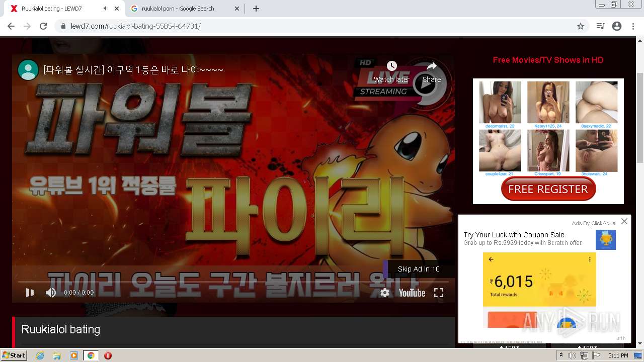The height and width of the screenshot is (362, 644).
Task: Click the Ruukialol bating page heading
Action: (x=60, y=329)
